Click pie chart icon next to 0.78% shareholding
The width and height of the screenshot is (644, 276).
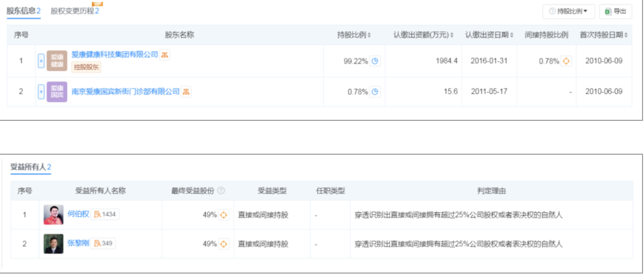point(376,92)
